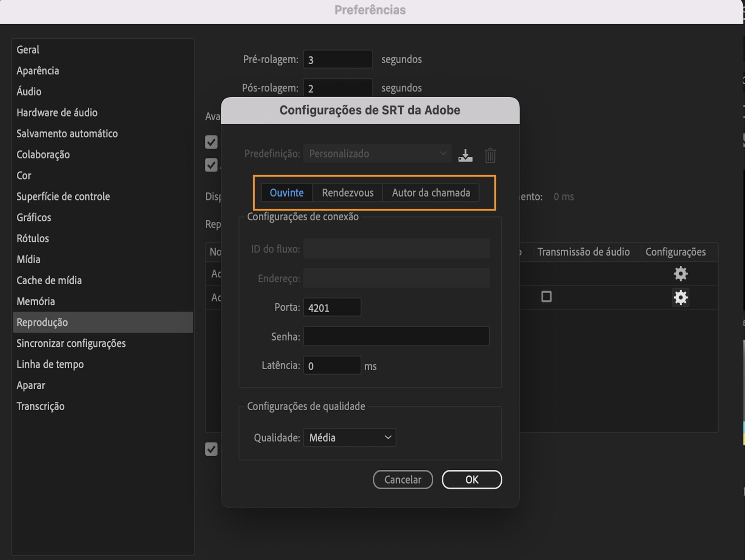
Task: Open the Predefinição dropdown
Action: tap(376, 154)
